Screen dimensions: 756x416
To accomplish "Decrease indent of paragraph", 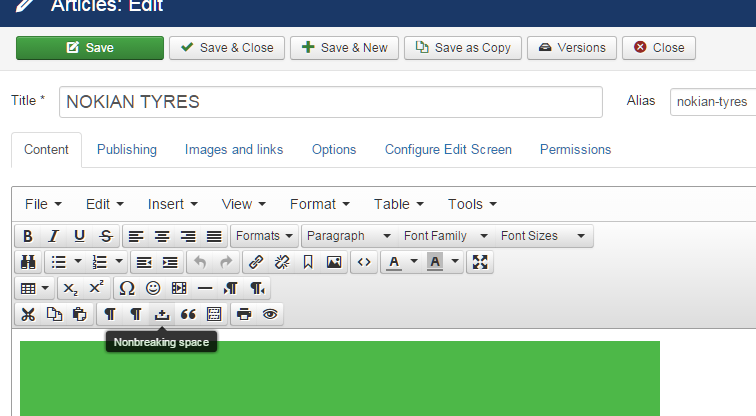I will (144, 262).
